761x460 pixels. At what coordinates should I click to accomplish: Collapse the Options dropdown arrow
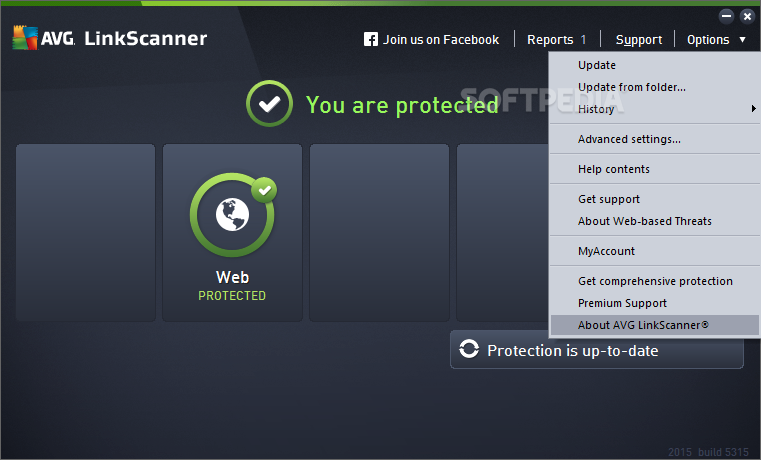pyautogui.click(x=743, y=39)
